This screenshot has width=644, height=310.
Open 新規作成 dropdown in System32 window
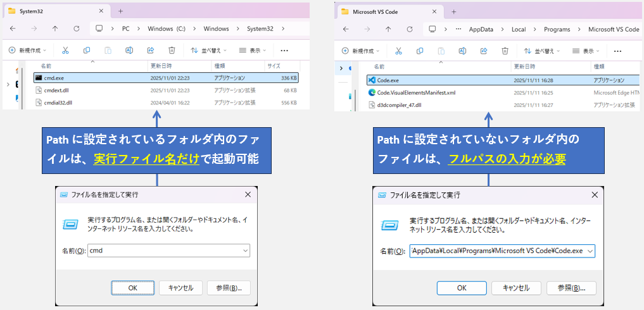tap(27, 51)
